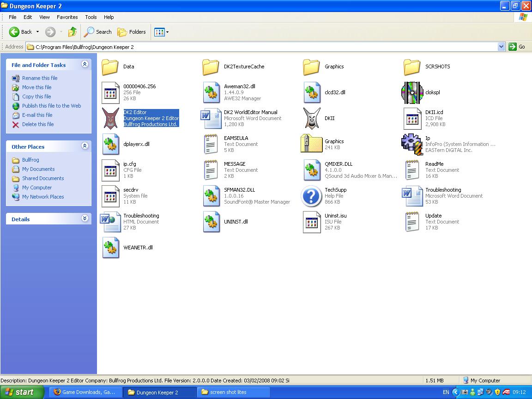Select the TechSupp help file icon
Screen dimensions: 532x399
312,196
